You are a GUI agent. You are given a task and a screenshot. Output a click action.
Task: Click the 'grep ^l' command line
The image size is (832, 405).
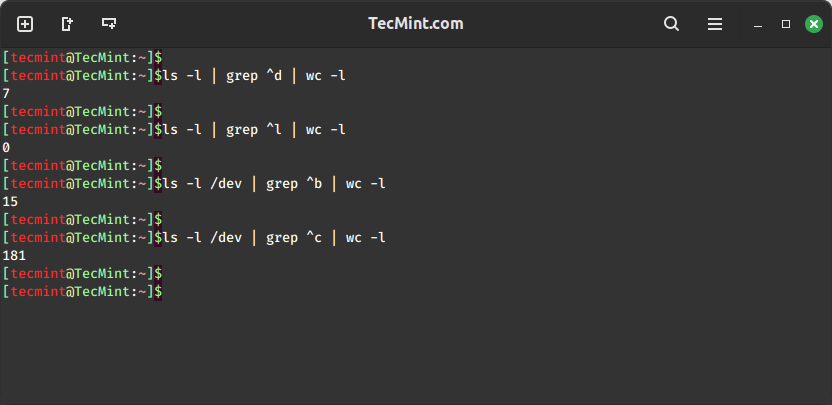[x=254, y=130]
